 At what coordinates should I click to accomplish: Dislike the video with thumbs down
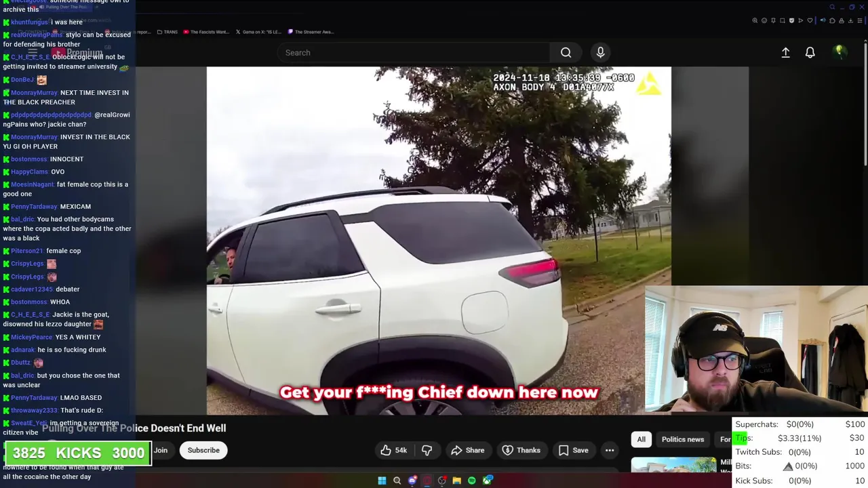427,450
